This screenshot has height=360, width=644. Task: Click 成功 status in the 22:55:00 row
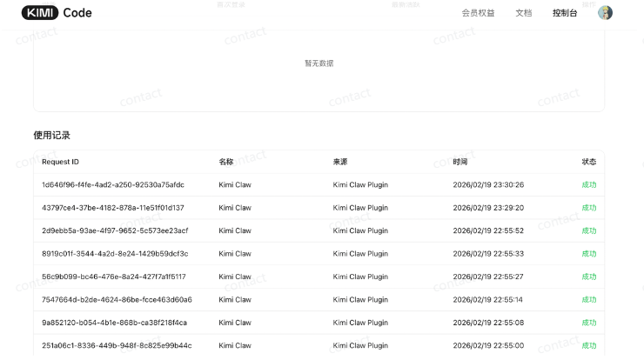coord(589,345)
